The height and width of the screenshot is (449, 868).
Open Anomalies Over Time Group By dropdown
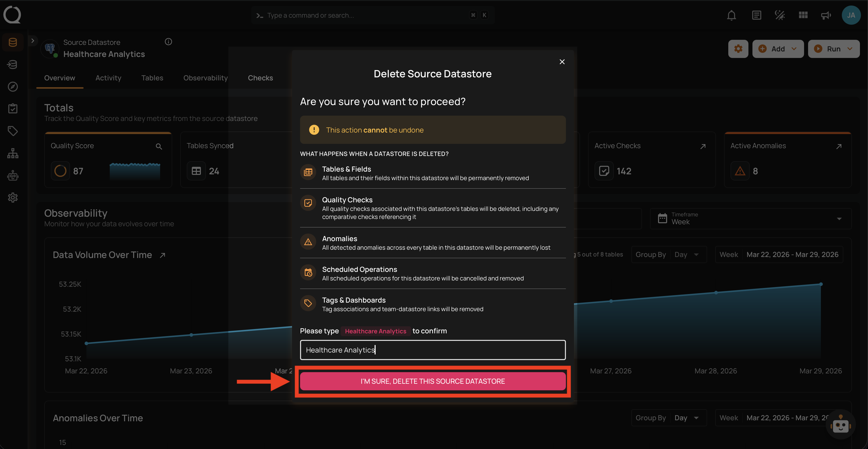click(669, 418)
